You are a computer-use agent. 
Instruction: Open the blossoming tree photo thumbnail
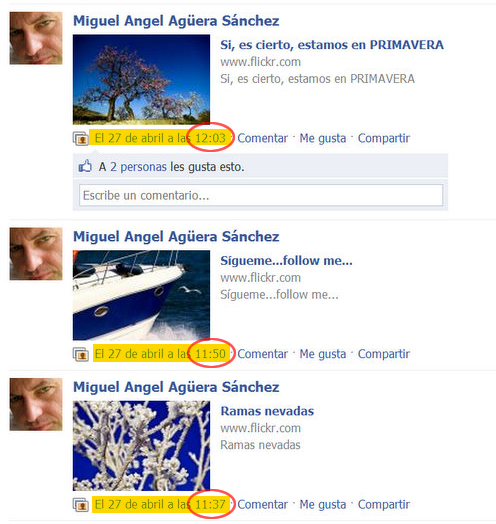pyautogui.click(x=141, y=80)
